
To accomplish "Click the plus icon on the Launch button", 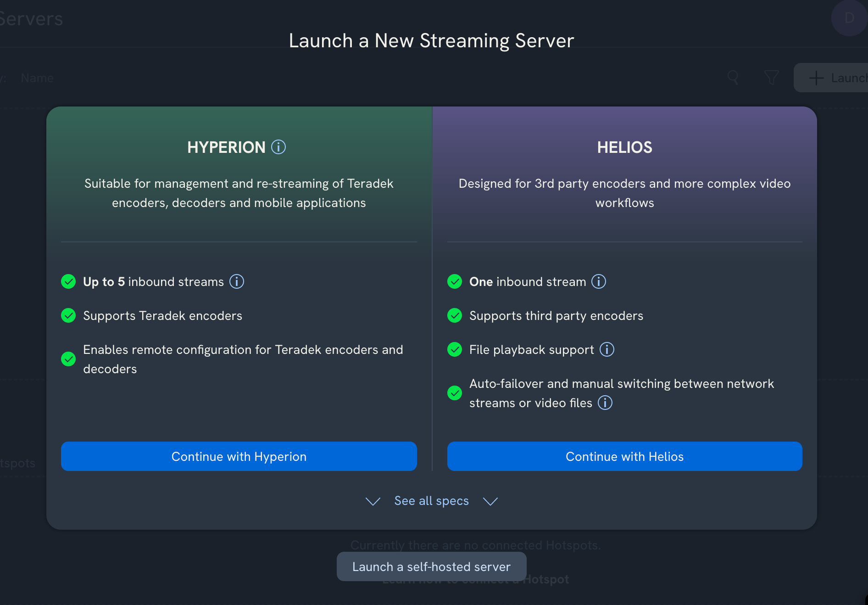I will (x=816, y=78).
